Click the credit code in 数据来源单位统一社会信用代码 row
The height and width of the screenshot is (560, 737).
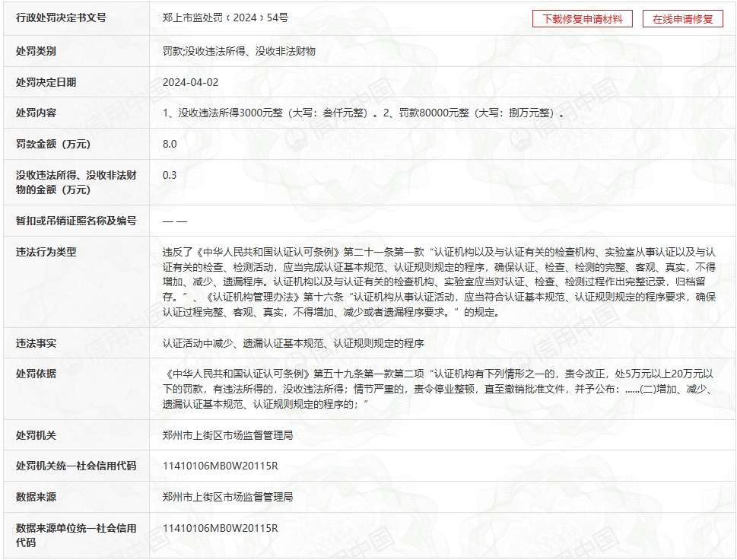tap(220, 528)
